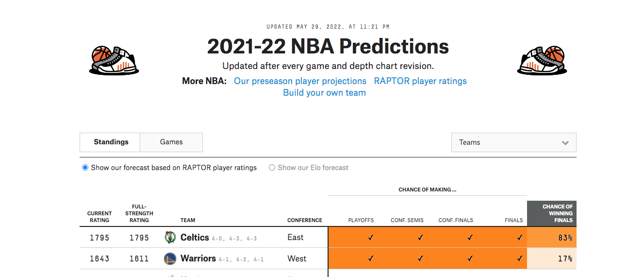Open the RAPTOR player ratings link
This screenshot has height=277, width=644.
pyautogui.click(x=420, y=81)
